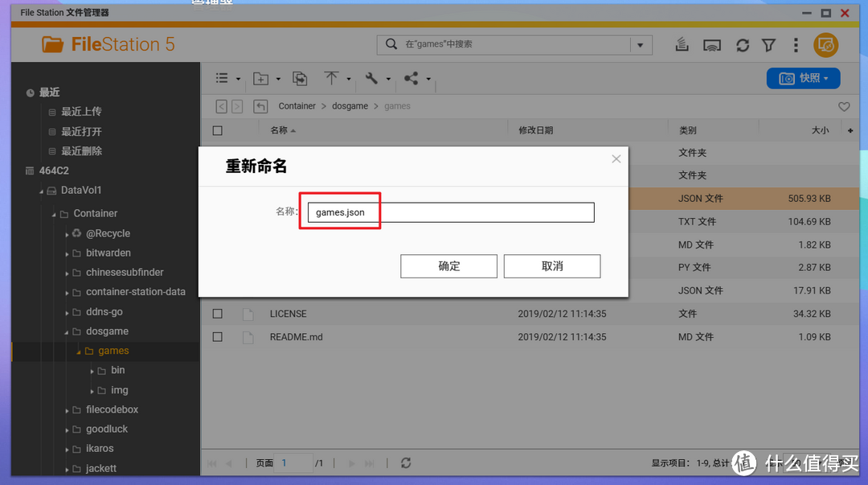Select the games folder in tree

(113, 351)
